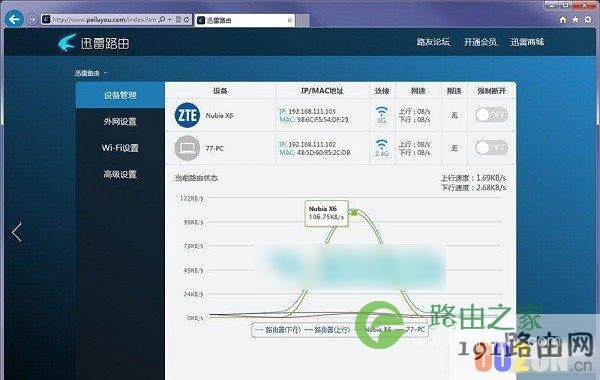The image size is (600, 380).
Task: Open the address bar search dropdown arrow
Action: tap(170, 19)
